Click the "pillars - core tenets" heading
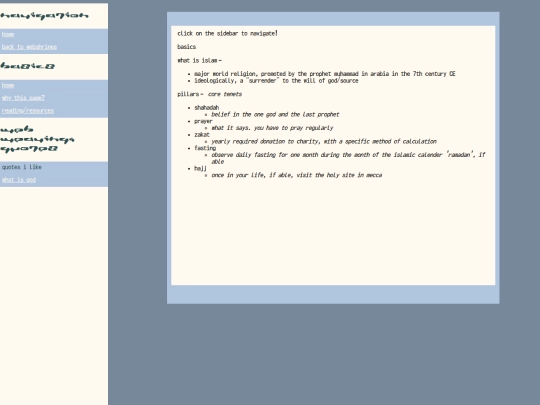Image resolution: width=540 pixels, height=405 pixels. coord(209,94)
